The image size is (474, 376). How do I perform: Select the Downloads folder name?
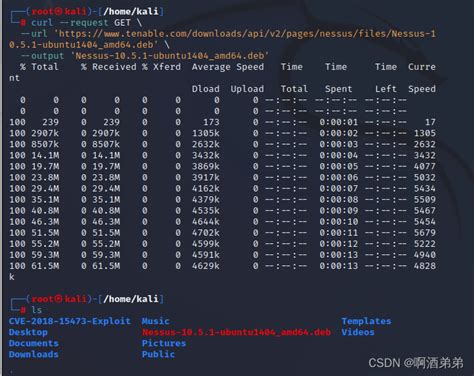pos(34,354)
